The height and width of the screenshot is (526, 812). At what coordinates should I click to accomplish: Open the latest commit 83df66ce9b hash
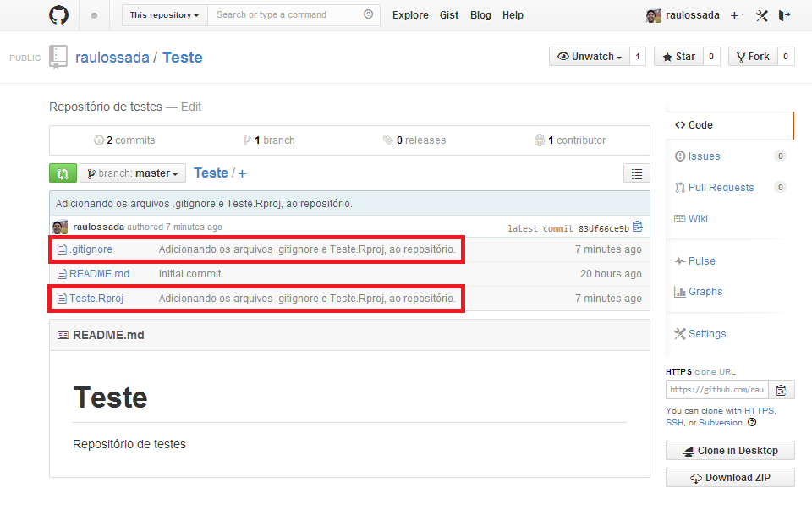coord(604,228)
